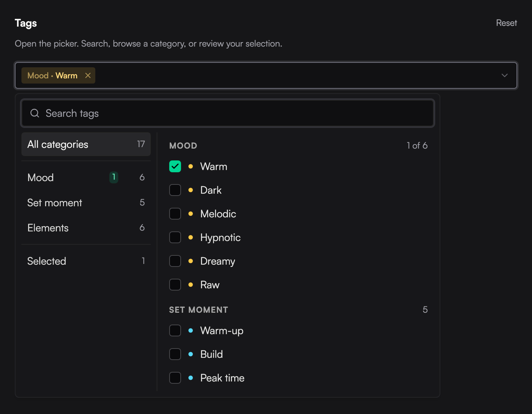The width and height of the screenshot is (532, 414).
Task: Click the Hypnotic label text
Action: (x=220, y=237)
